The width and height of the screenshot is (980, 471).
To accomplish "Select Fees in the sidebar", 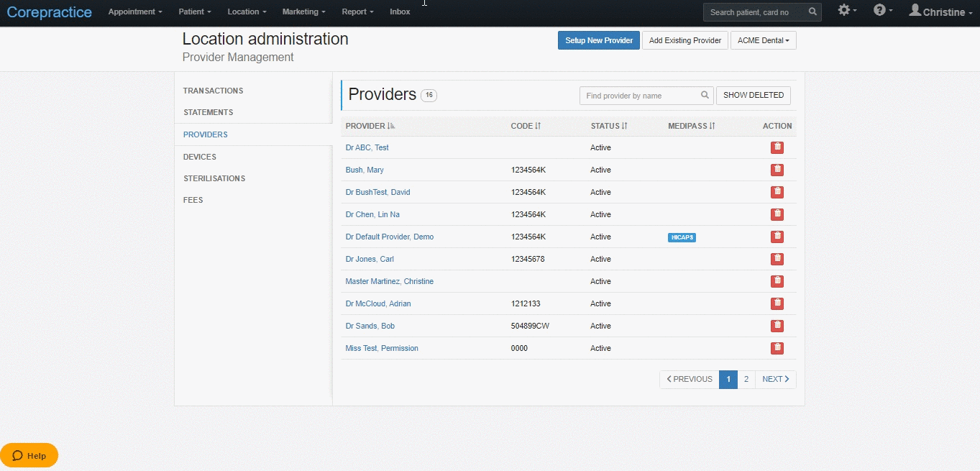I will 193,200.
